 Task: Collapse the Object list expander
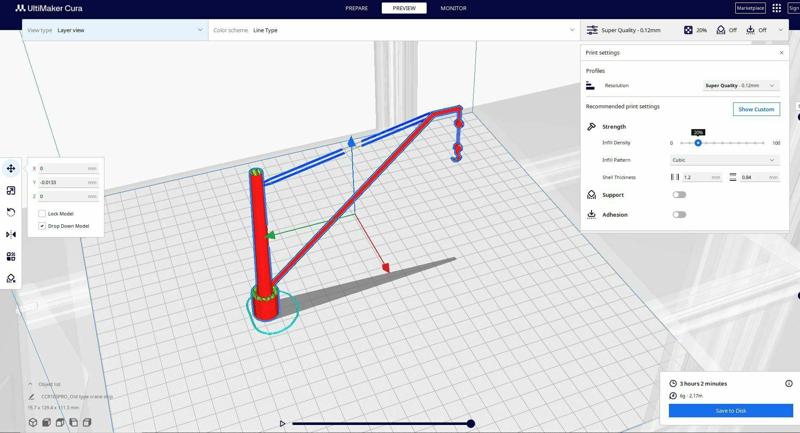click(31, 384)
